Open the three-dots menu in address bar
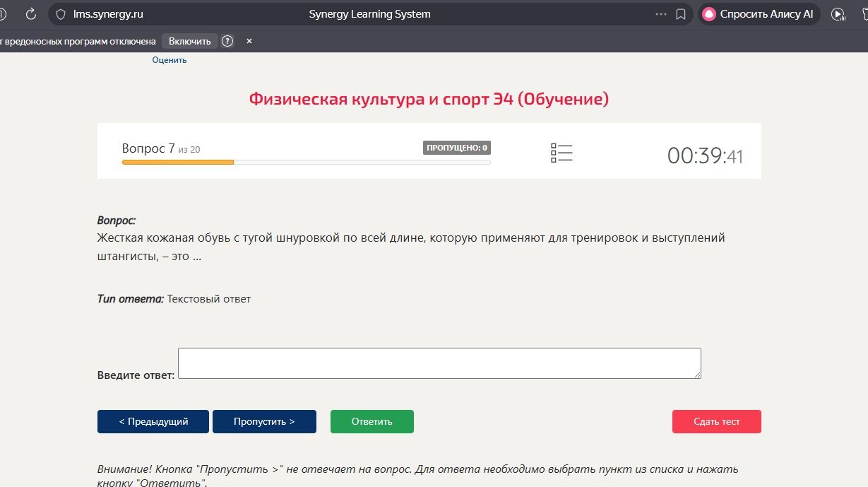 (x=661, y=14)
